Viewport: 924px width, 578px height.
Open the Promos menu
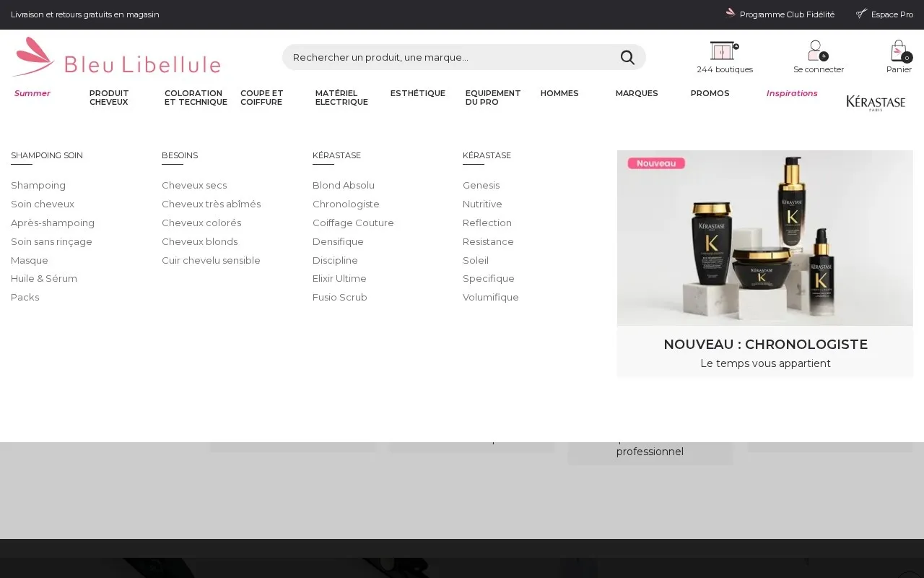coord(710,93)
